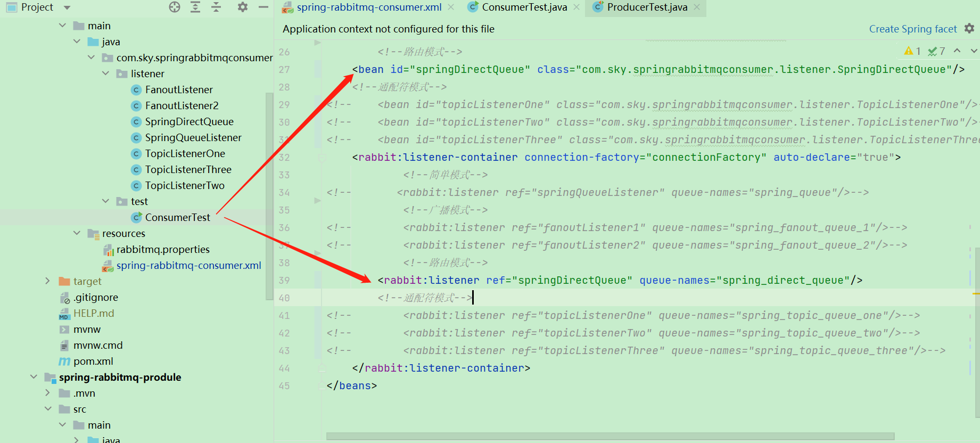Image resolution: width=980 pixels, height=443 pixels.
Task: Select the TopicListenerThree class
Action: click(188, 169)
